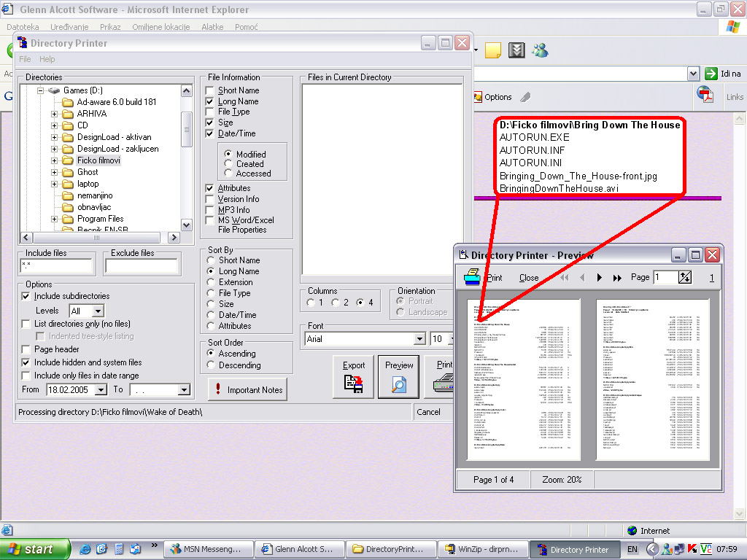747x560 pixels.
Task: Open Internet Explorer from quick launch
Action: point(85,549)
